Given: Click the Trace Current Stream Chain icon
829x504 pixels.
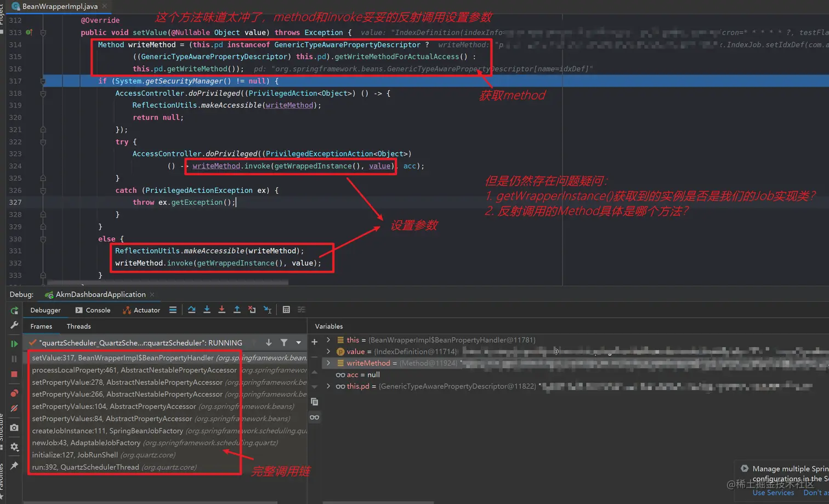Looking at the screenshot, I should click(301, 310).
